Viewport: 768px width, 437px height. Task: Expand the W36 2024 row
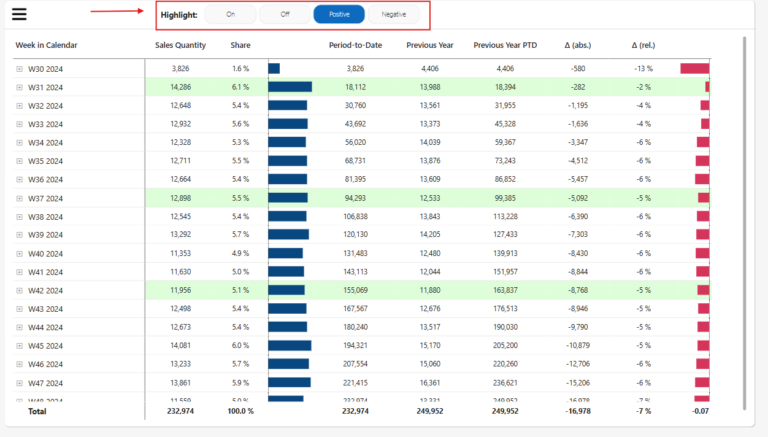tap(20, 180)
